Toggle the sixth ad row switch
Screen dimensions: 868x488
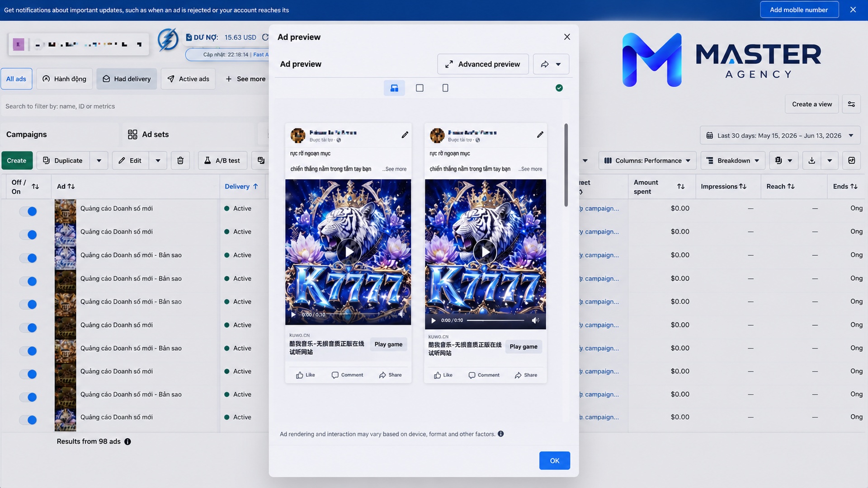[x=28, y=328]
